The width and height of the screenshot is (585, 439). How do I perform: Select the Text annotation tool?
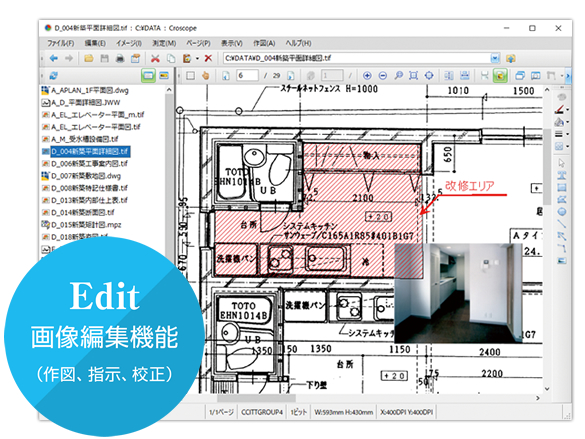coord(561,175)
